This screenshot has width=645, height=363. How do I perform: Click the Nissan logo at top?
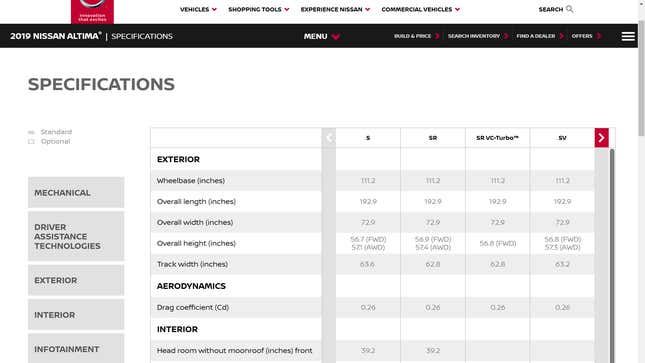tap(92, 11)
